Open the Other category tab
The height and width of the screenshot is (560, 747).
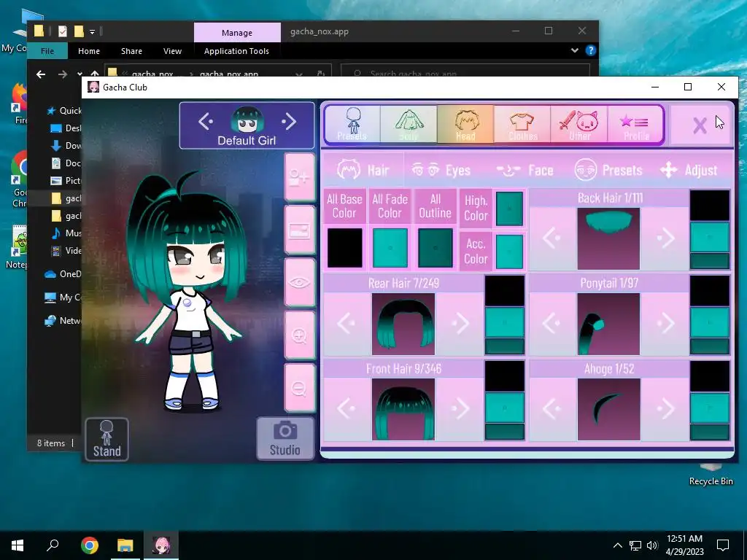click(578, 124)
